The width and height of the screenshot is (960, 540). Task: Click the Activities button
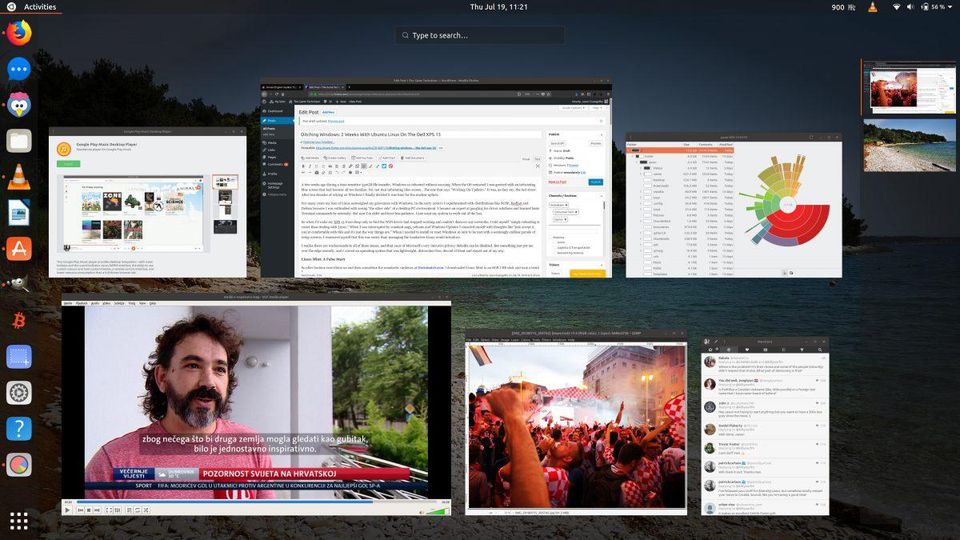[39, 7]
